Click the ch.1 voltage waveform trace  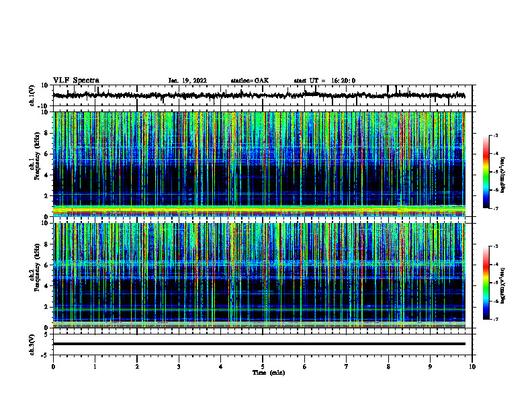point(259,95)
